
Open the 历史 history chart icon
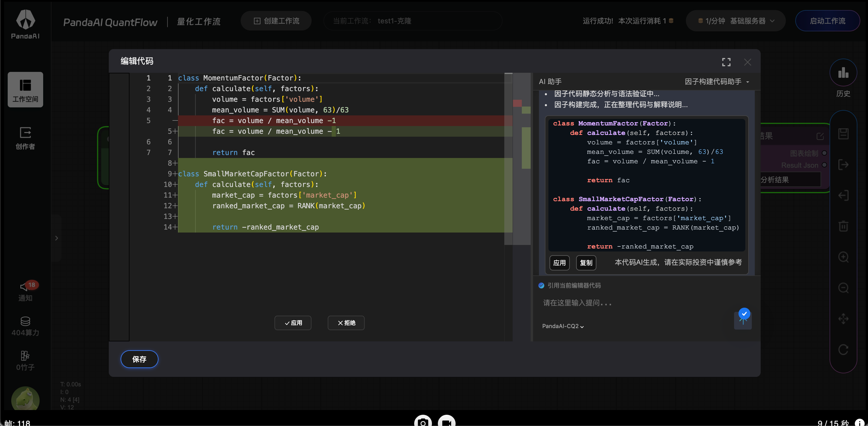843,72
